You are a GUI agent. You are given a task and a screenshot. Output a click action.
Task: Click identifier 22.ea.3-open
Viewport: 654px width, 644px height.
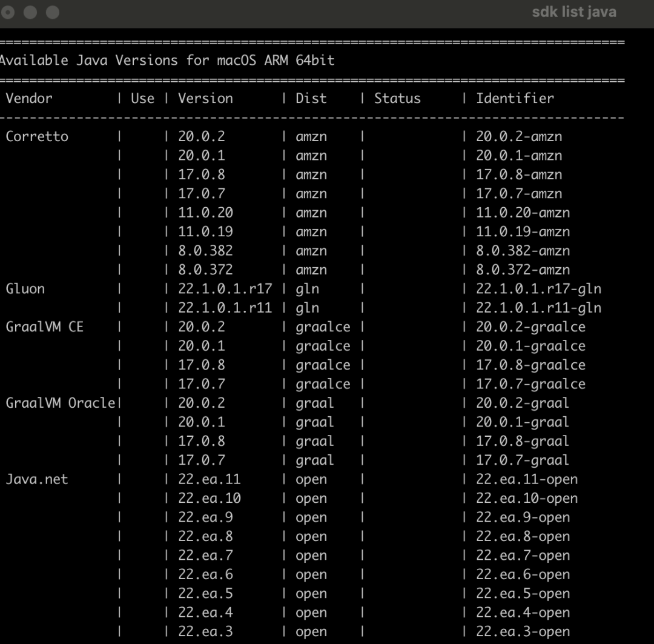point(523,631)
